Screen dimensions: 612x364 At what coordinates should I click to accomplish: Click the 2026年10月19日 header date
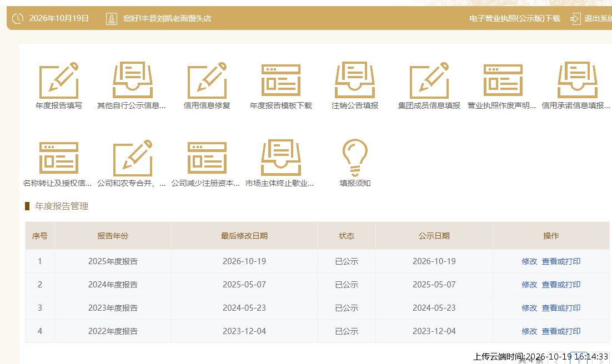[59, 18]
